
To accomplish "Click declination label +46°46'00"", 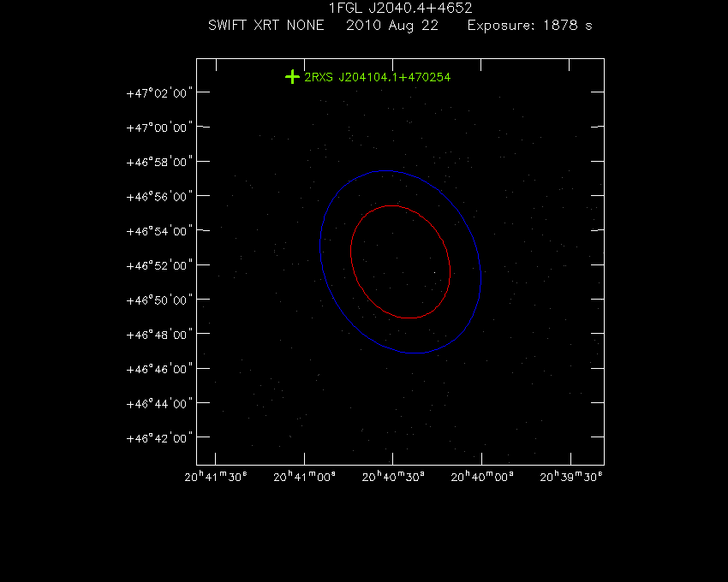I will click(x=158, y=369).
